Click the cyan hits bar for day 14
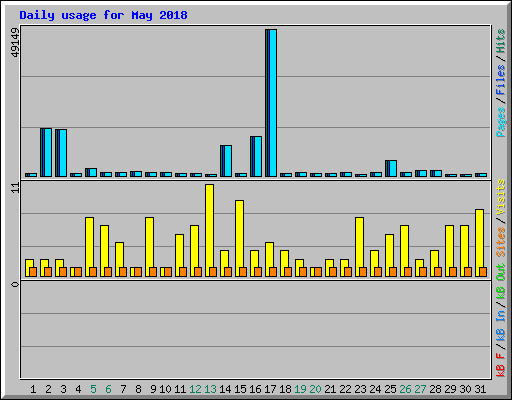 (226, 161)
